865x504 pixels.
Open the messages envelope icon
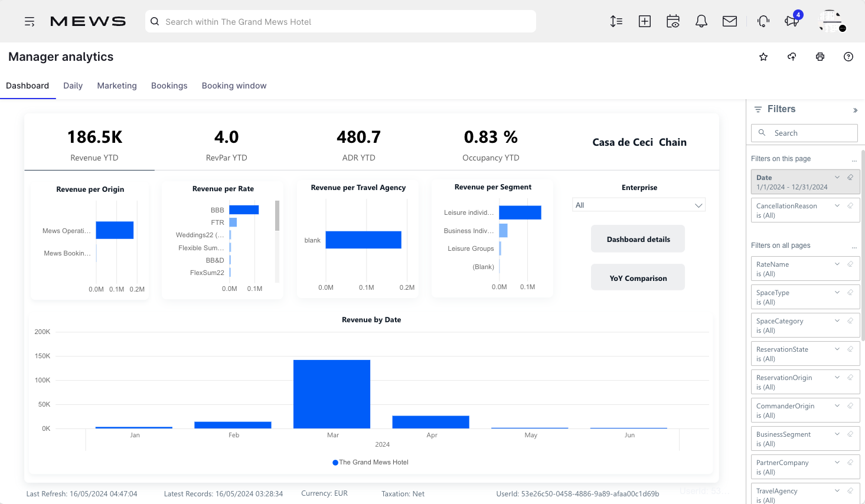point(730,21)
